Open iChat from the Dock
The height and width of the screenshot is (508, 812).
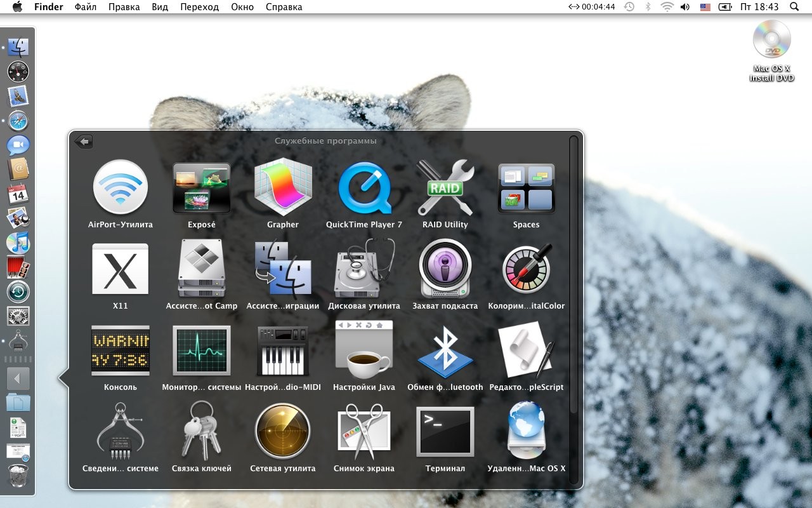click(18, 145)
